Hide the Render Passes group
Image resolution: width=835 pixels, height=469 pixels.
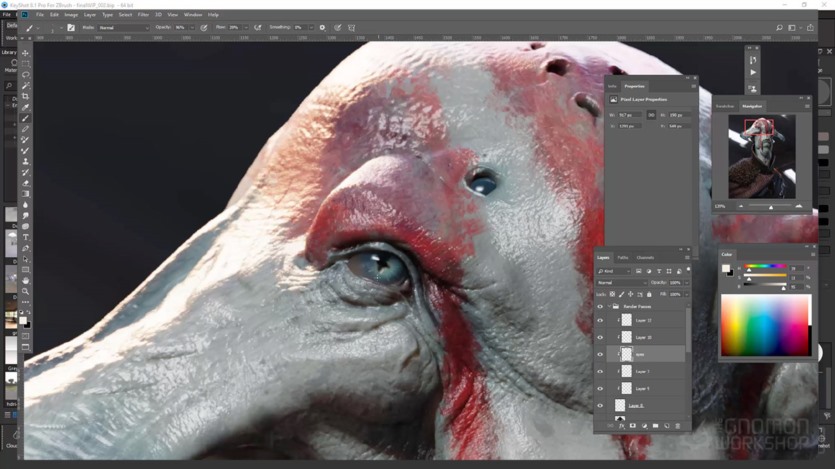point(600,307)
